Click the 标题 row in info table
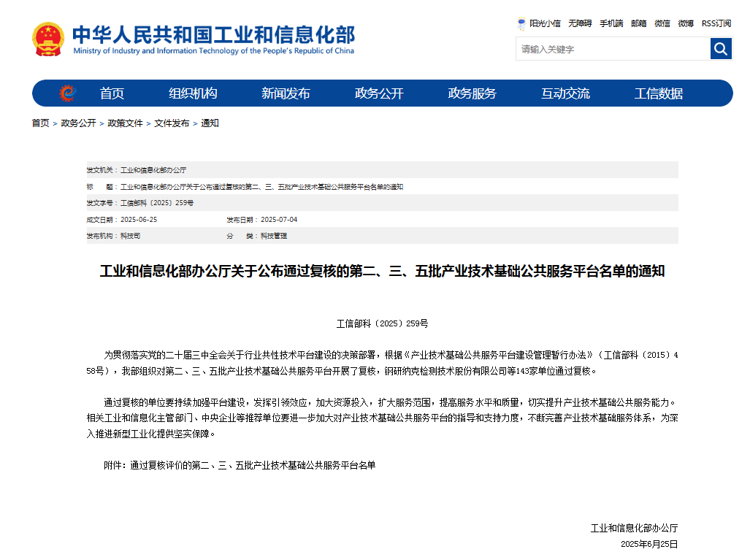Screen dimensions: 750x560 (x=382, y=186)
